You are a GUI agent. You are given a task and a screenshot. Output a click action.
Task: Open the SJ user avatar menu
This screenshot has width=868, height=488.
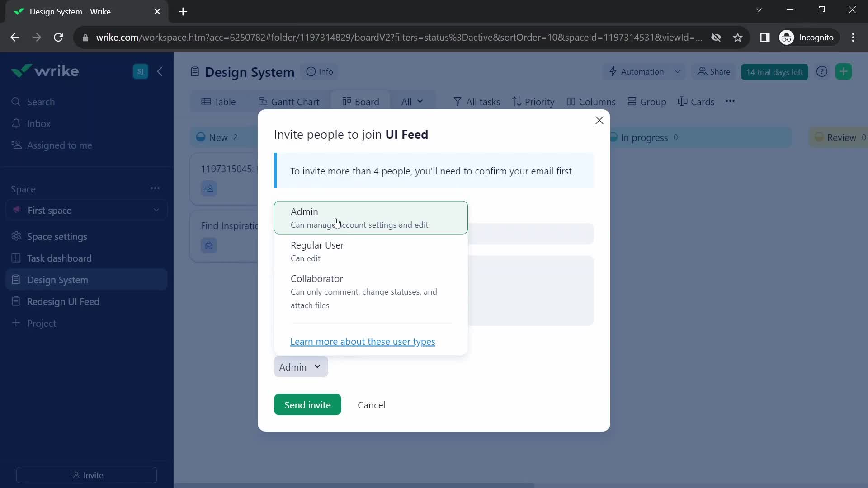click(140, 71)
